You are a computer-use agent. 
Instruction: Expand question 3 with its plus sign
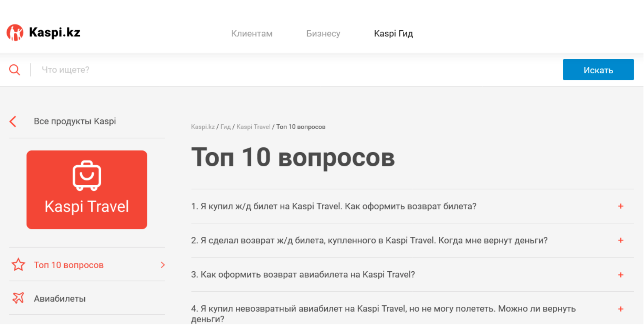pyautogui.click(x=621, y=275)
